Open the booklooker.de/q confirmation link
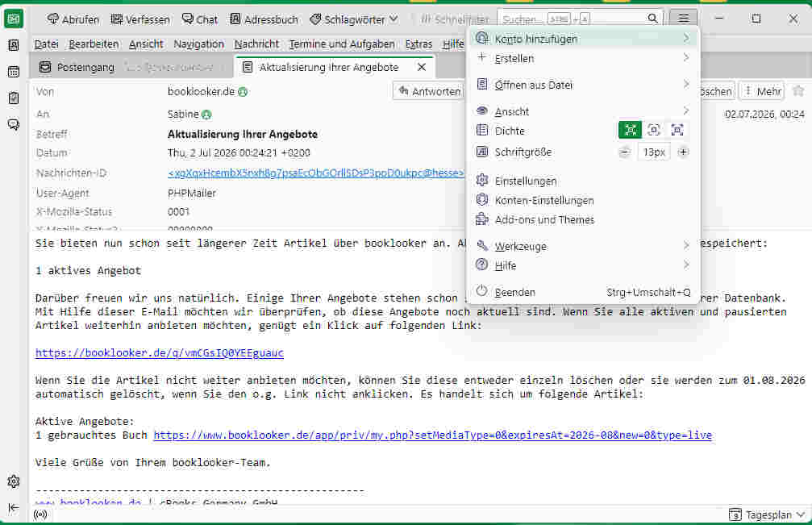Image resolution: width=812 pixels, height=525 pixels. point(160,352)
